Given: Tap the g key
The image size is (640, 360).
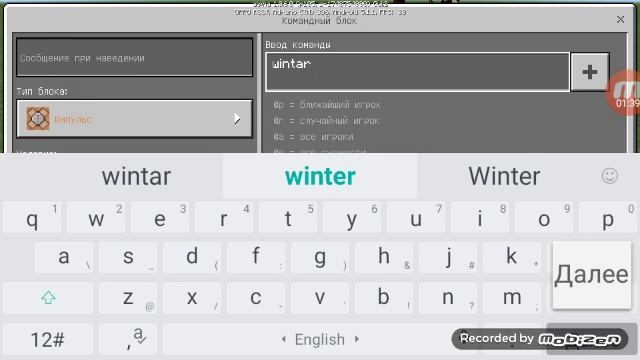Looking at the screenshot, I should tap(320, 257).
